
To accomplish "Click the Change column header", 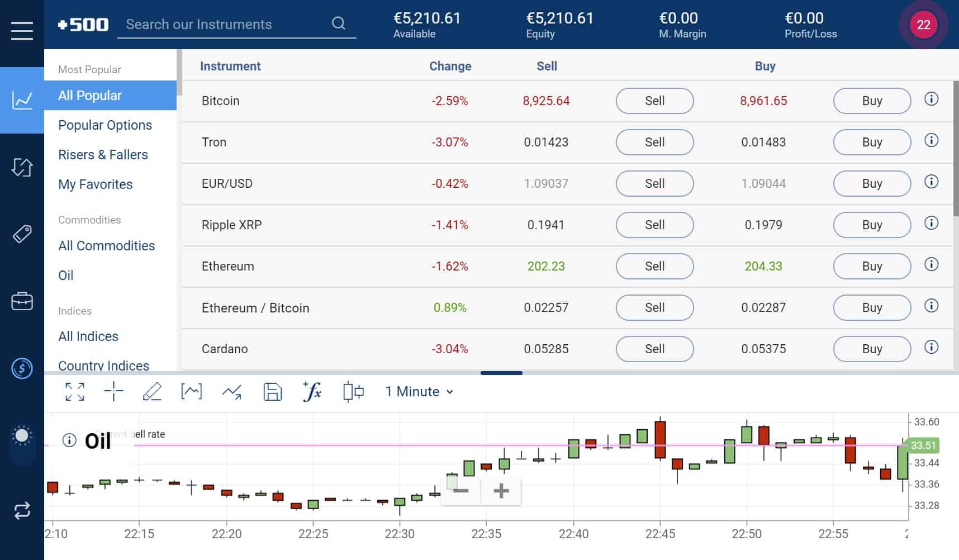I will pos(450,66).
